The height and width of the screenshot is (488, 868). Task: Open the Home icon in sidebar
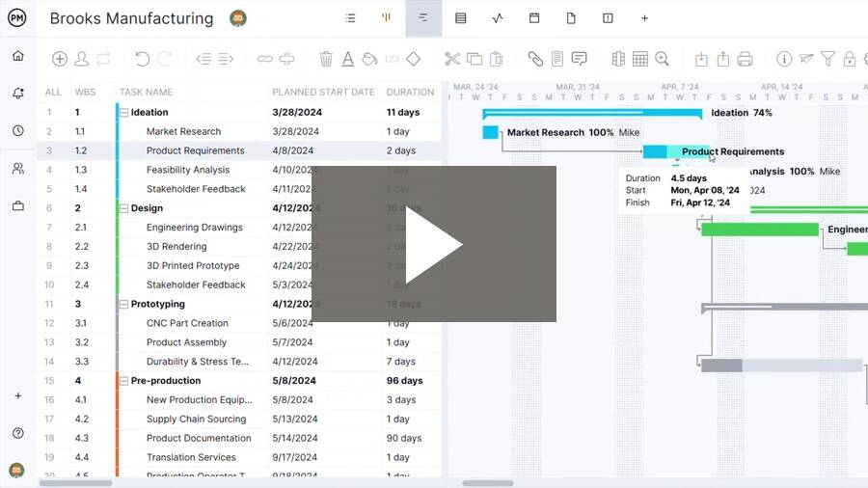click(x=18, y=56)
